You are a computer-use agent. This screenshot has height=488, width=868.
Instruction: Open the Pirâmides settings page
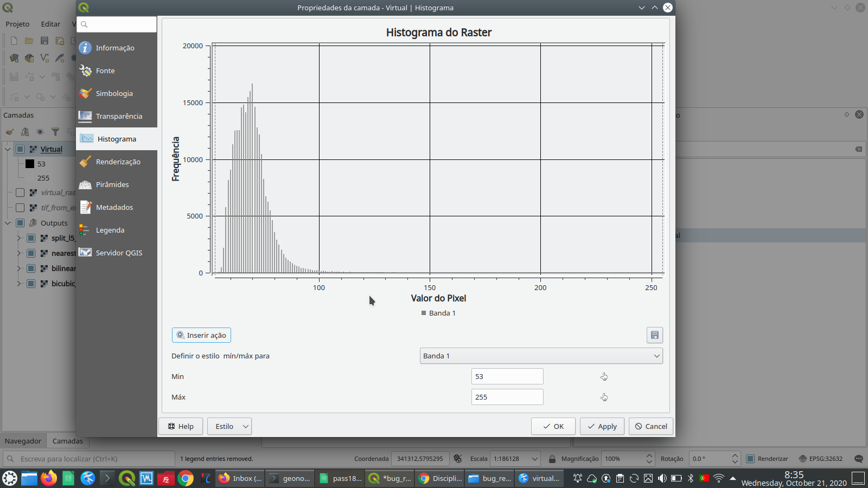[x=112, y=184]
